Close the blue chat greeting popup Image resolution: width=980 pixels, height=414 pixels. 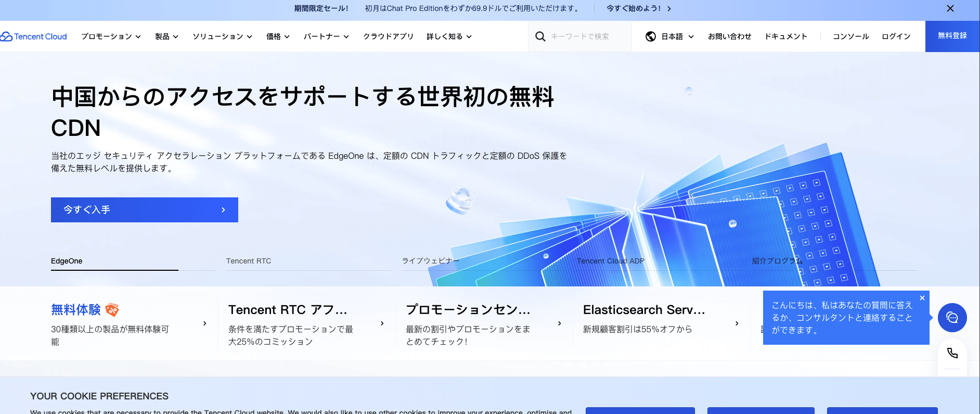pyautogui.click(x=922, y=298)
